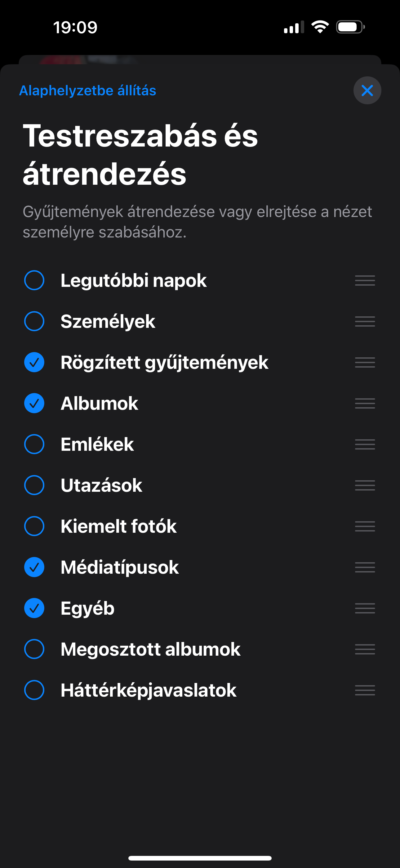Enable the Emlékek collection
This screenshot has height=868, width=400.
[34, 444]
